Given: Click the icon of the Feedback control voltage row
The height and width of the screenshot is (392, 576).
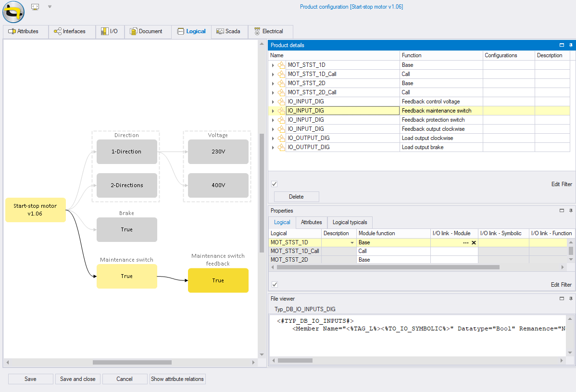Looking at the screenshot, I should tap(281, 102).
